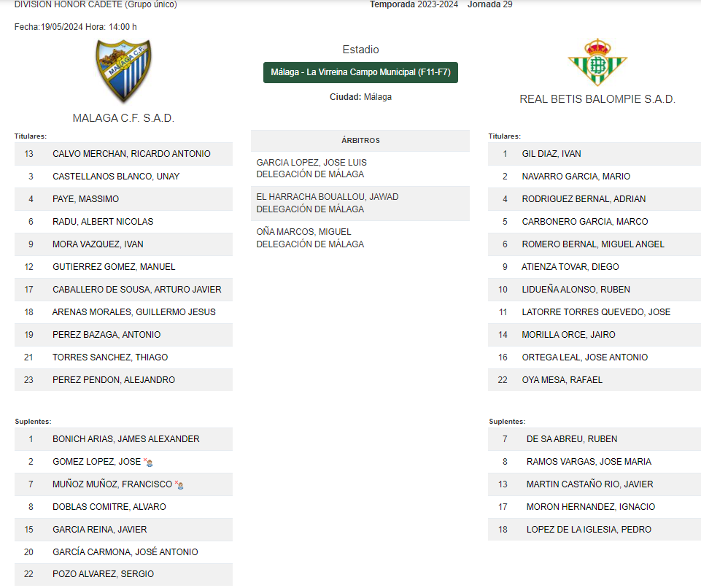Click the Malaga C.F. club crest

click(x=123, y=71)
